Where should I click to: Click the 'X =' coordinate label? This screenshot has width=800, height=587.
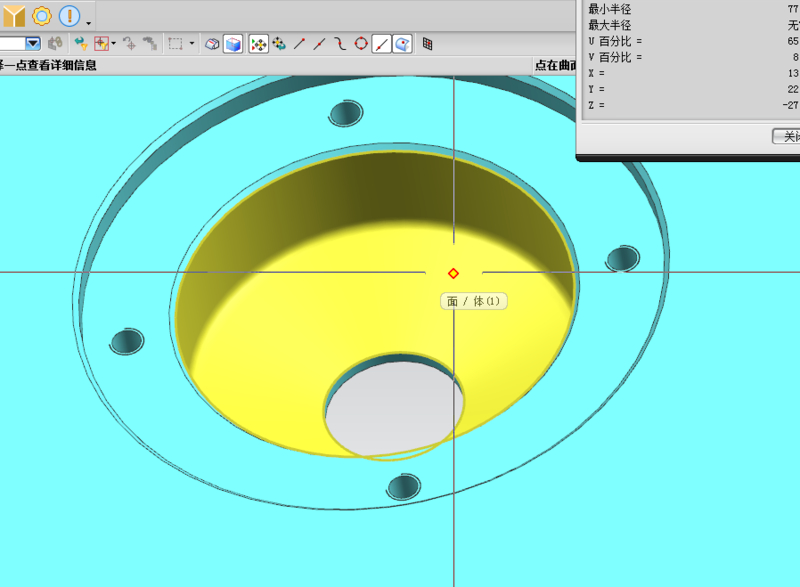pyautogui.click(x=596, y=73)
